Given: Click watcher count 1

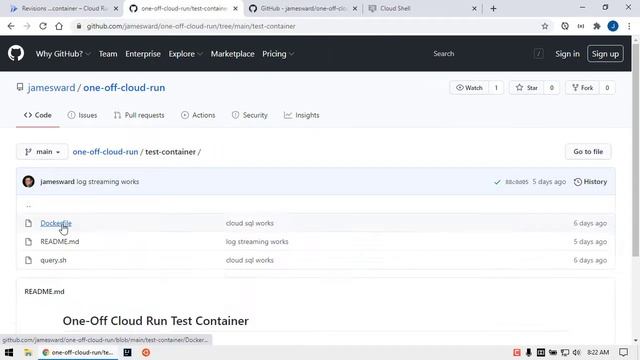Looking at the screenshot, I should [x=496, y=88].
